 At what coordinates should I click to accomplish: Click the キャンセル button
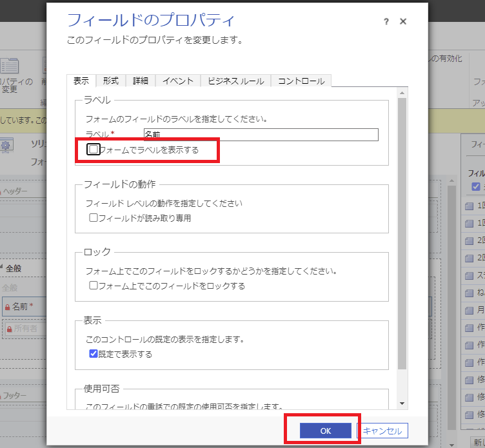382,431
